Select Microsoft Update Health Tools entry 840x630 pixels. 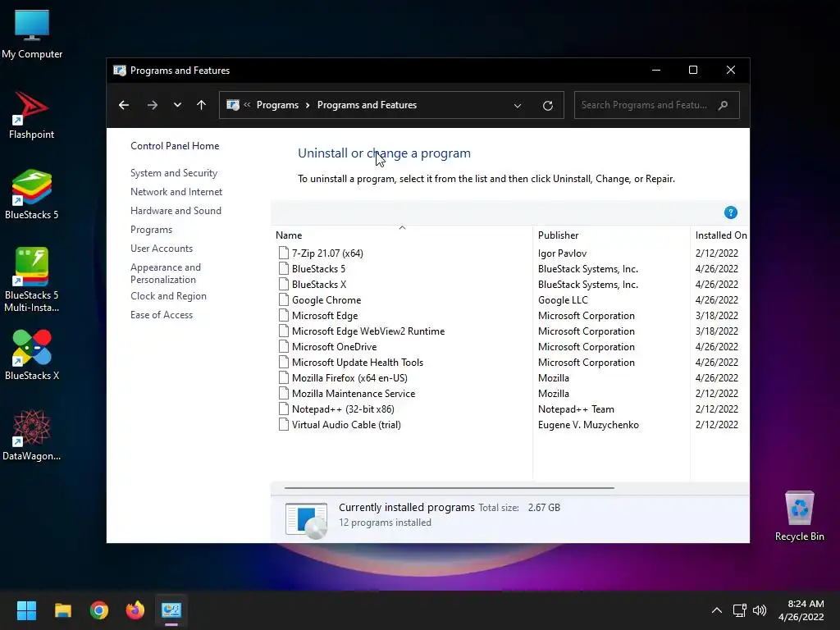[x=358, y=362]
